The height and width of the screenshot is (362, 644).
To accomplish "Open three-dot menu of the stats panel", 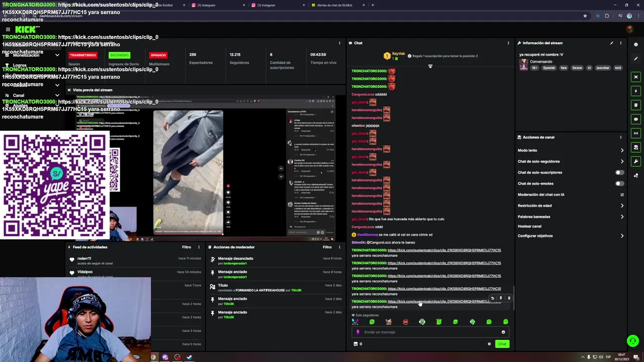I will 340,43.
